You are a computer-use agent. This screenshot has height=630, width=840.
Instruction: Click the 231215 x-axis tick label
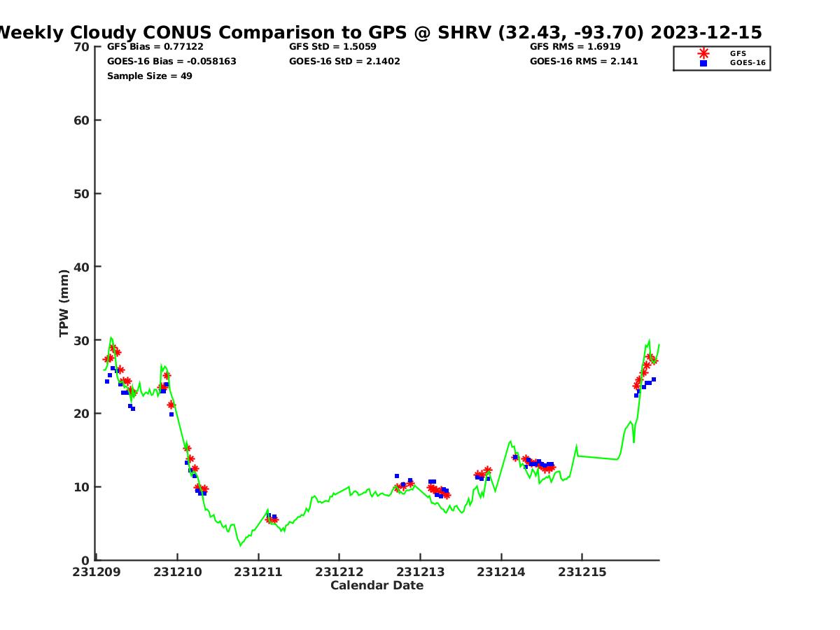pyautogui.click(x=582, y=572)
